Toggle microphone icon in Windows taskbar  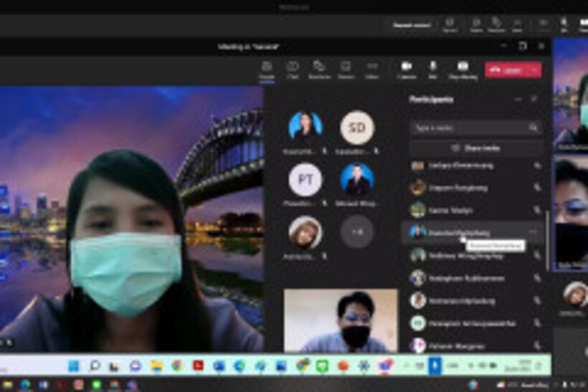(433, 365)
